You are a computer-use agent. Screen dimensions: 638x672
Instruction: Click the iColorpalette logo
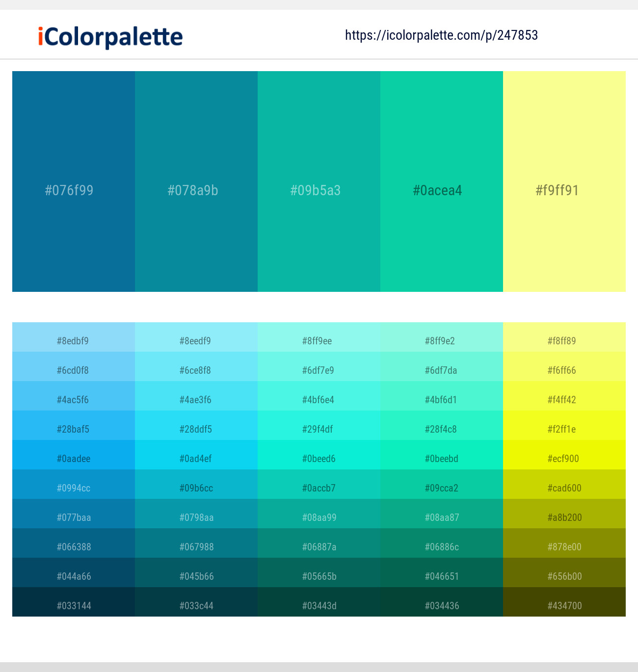110,37
